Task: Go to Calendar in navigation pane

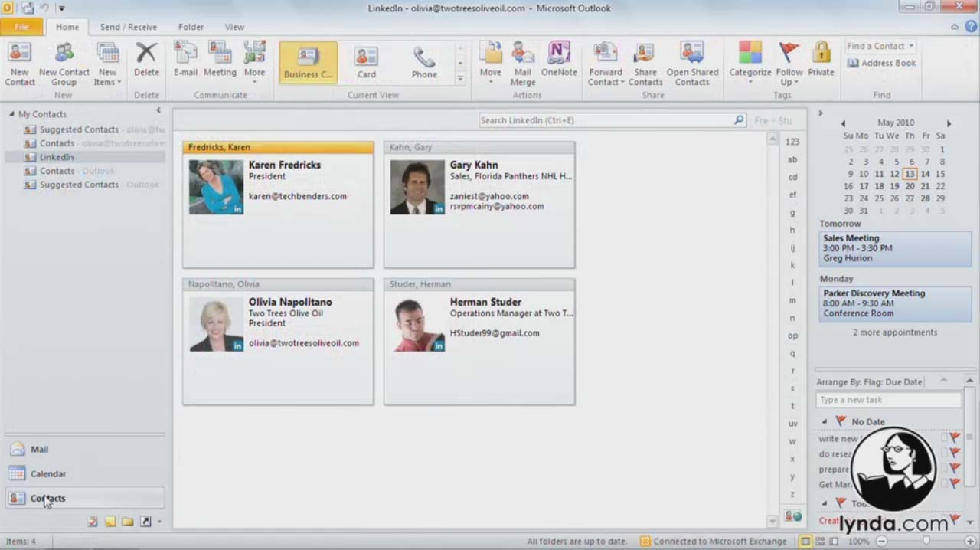Action: (84, 474)
